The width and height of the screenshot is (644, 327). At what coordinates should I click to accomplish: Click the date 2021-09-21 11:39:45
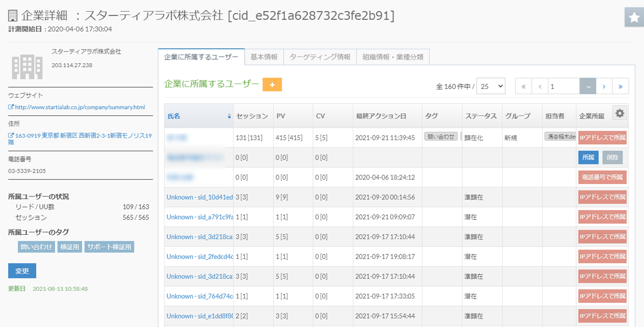tap(385, 138)
